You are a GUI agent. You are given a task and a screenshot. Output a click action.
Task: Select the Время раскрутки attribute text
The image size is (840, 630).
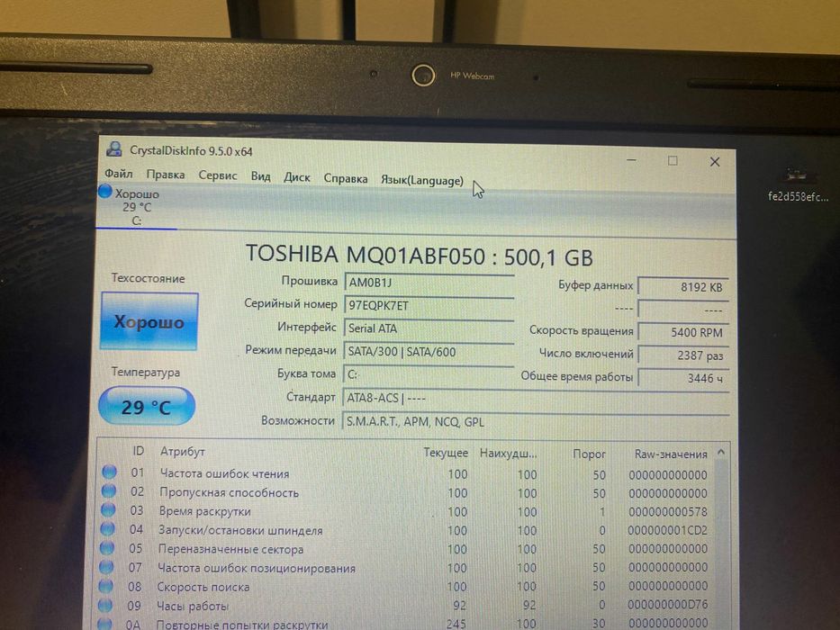[x=204, y=511]
